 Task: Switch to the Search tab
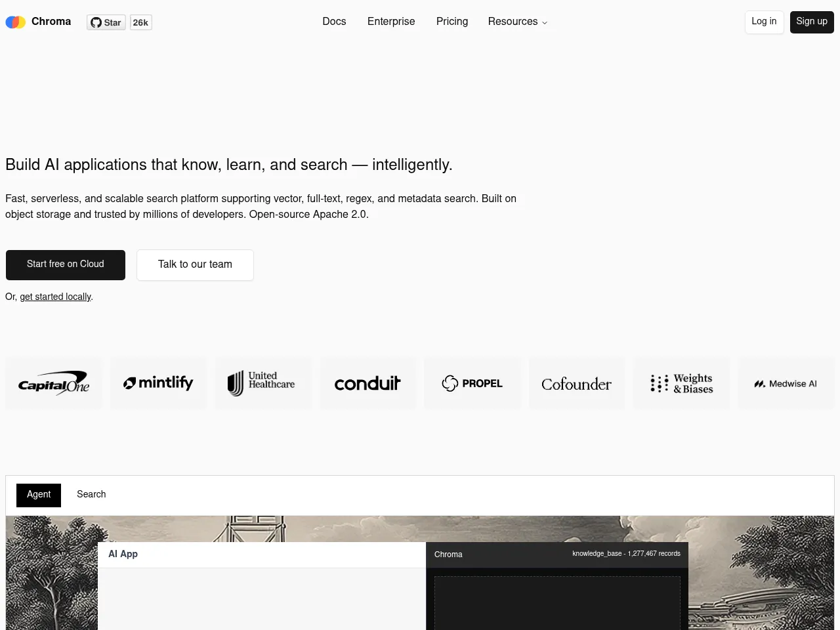(91, 494)
